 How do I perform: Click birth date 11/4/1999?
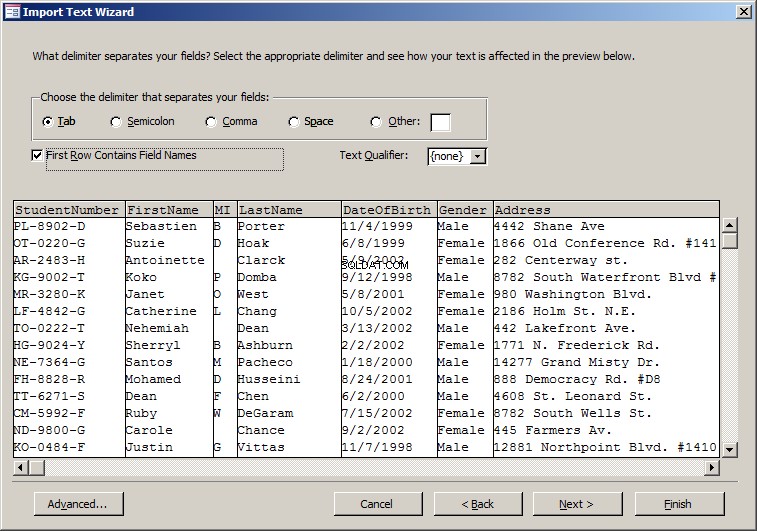378,226
